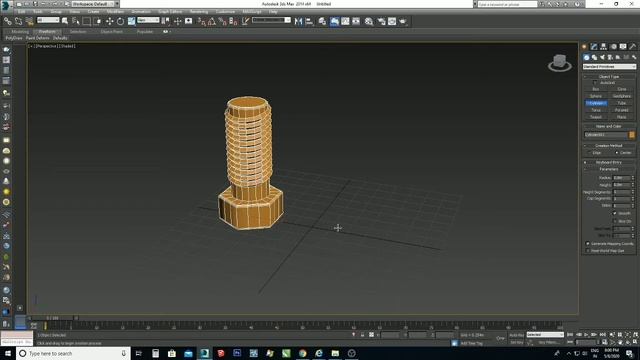This screenshot has width=640, height=360.
Task: Open the Hierarchy command panel tab
Action: (603, 47)
